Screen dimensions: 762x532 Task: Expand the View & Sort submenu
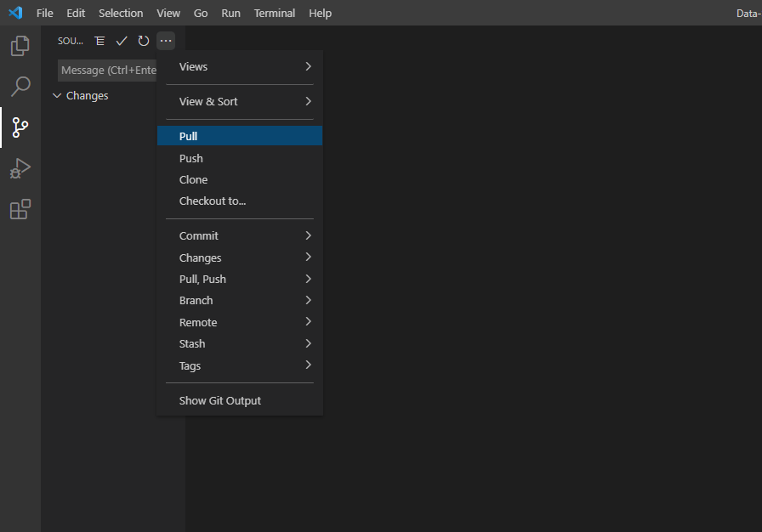click(240, 101)
